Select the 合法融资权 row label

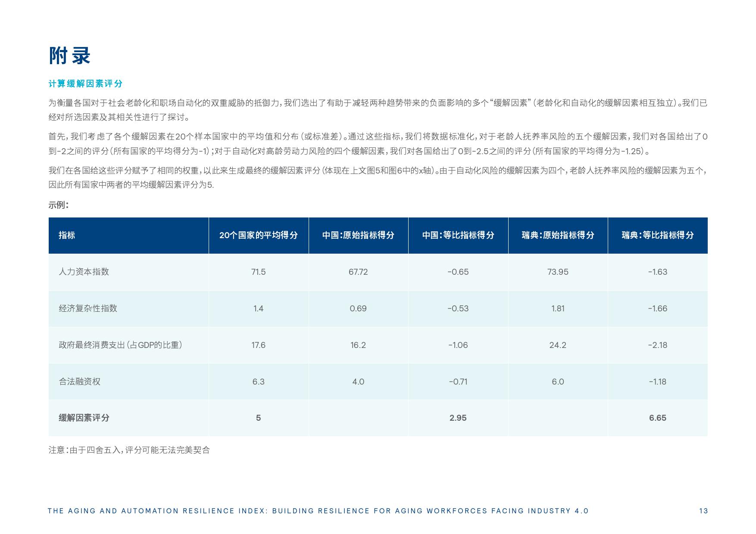(79, 382)
